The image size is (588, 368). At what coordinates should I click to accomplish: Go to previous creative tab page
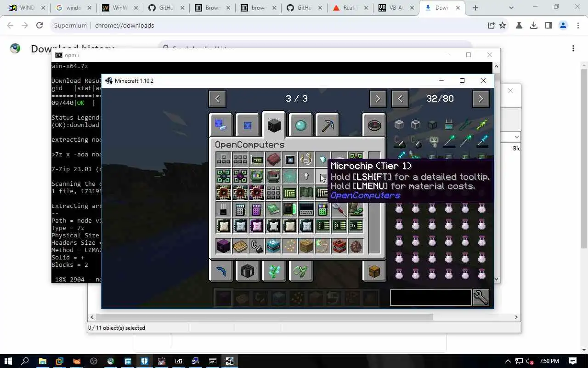pyautogui.click(x=217, y=98)
